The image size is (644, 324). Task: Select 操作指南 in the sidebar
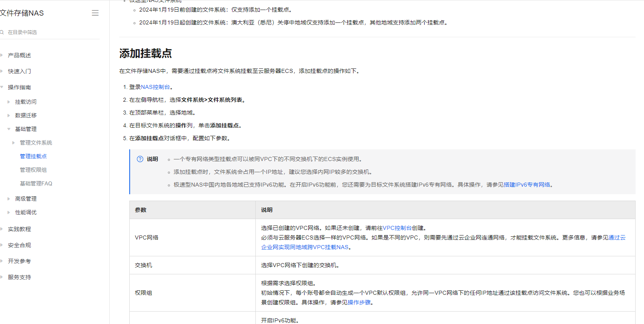click(x=20, y=87)
